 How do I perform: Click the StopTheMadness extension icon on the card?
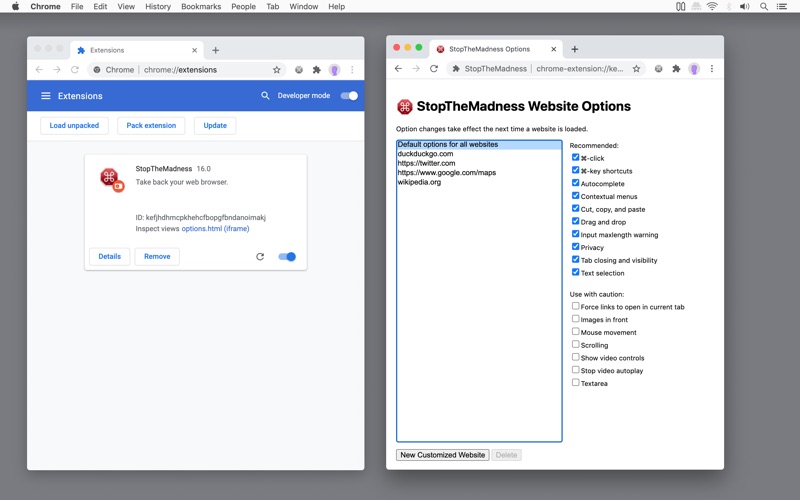pos(111,179)
